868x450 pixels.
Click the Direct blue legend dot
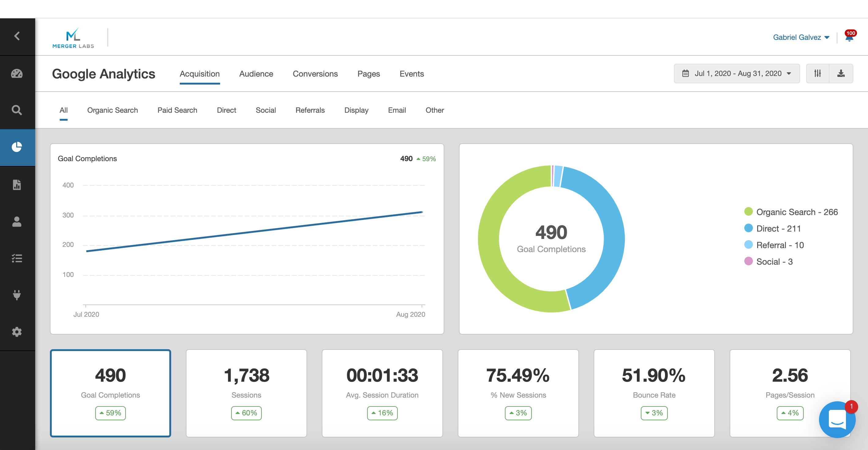pyautogui.click(x=748, y=228)
